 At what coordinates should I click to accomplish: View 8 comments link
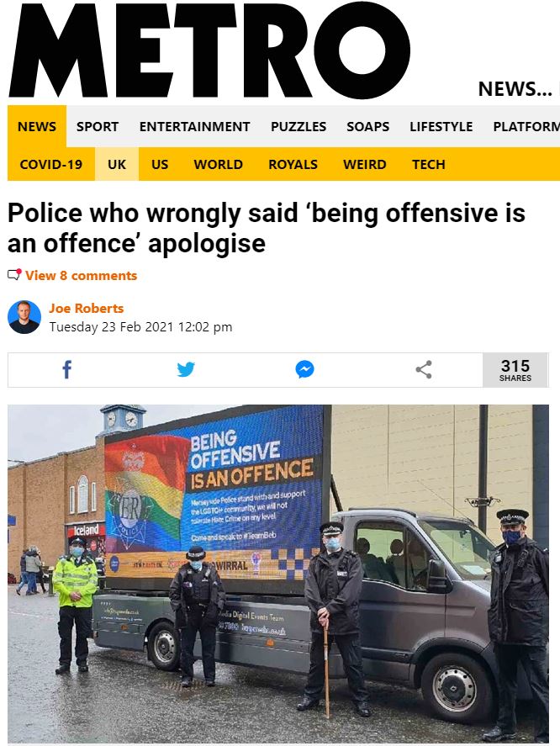(81, 276)
